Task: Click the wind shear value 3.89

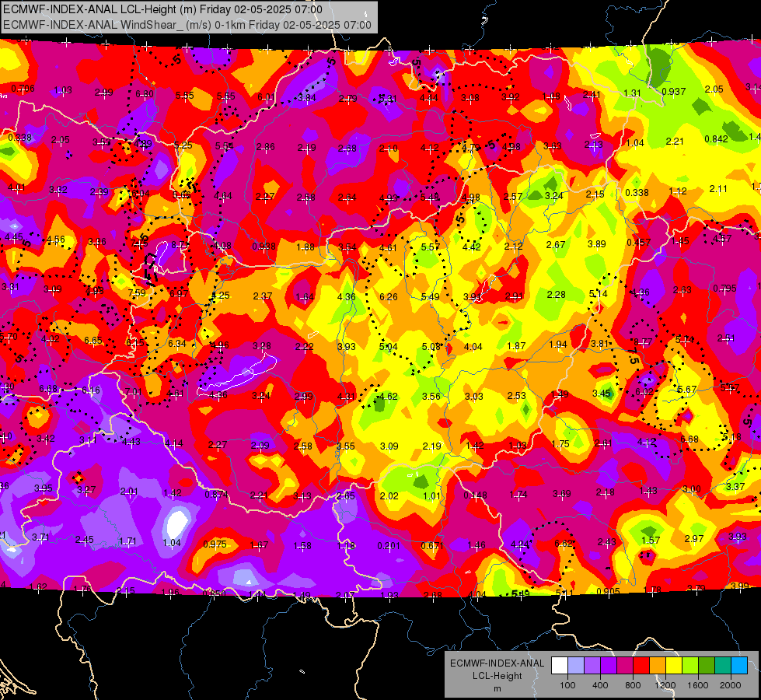Action: click(597, 244)
